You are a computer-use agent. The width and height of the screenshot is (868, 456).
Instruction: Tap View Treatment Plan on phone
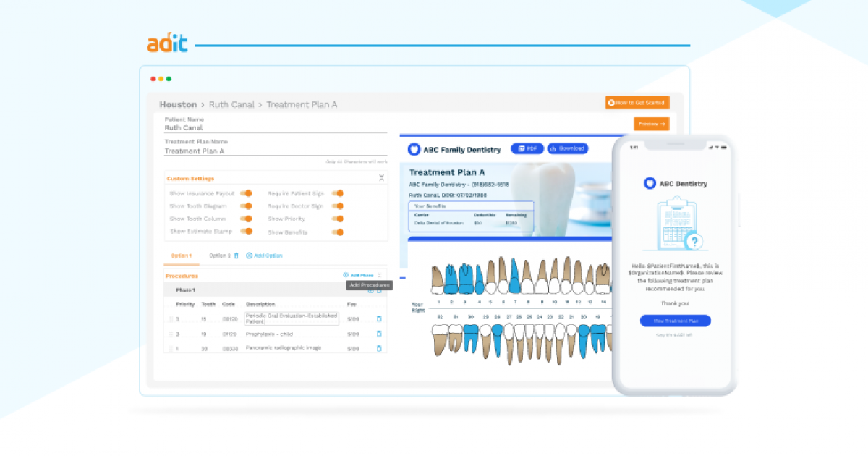(x=675, y=321)
